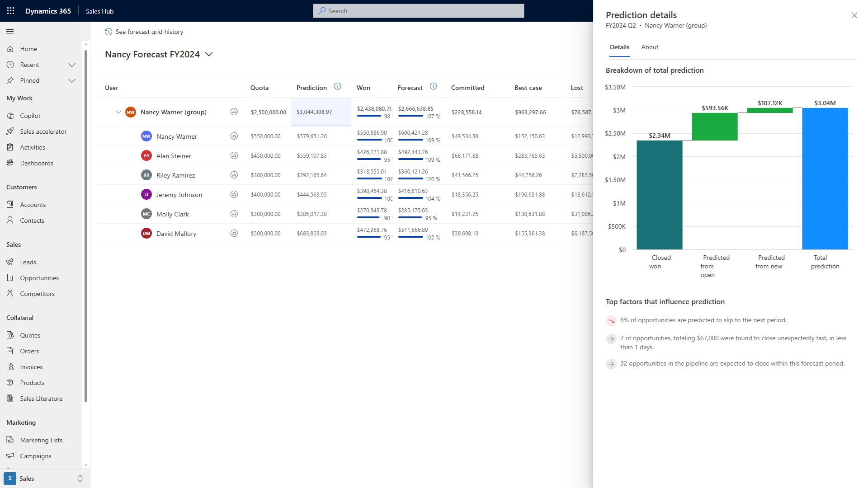Switch to the About tab

pos(650,47)
